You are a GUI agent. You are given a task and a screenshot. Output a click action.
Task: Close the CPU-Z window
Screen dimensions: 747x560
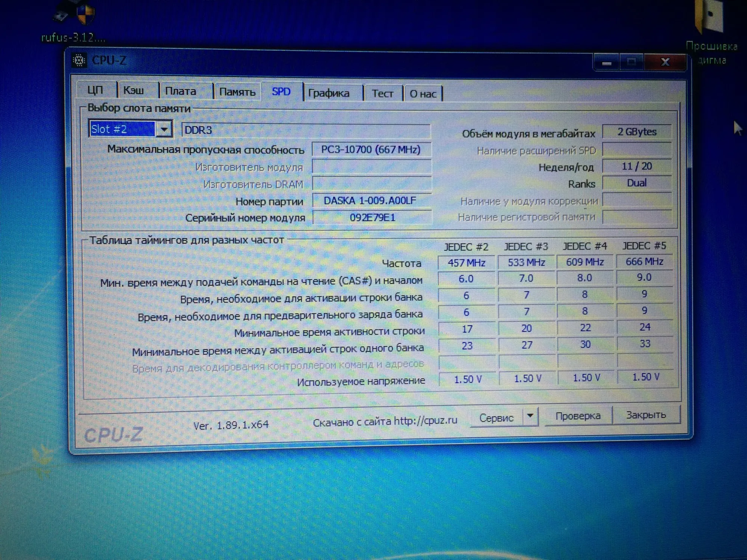[x=665, y=62]
